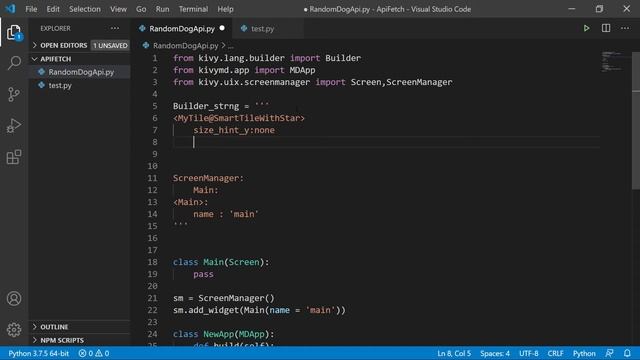Split the editor to the right
Image resolution: width=640 pixels, height=360 pixels.
tap(606, 28)
